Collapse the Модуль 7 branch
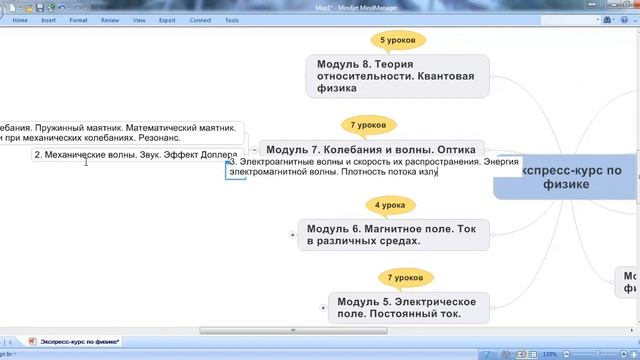This screenshot has width=640, height=360. (x=254, y=150)
